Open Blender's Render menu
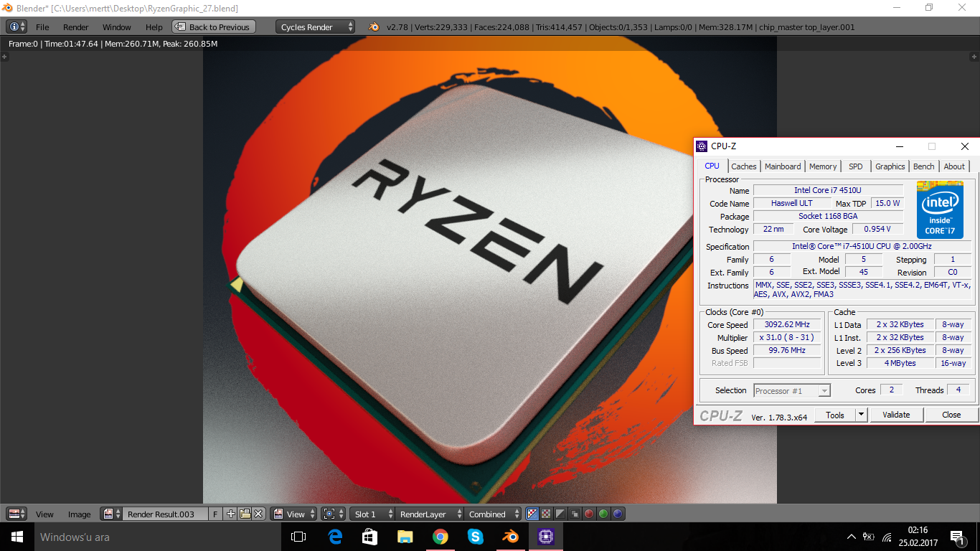Viewport: 980px width, 551px height. pos(76,27)
